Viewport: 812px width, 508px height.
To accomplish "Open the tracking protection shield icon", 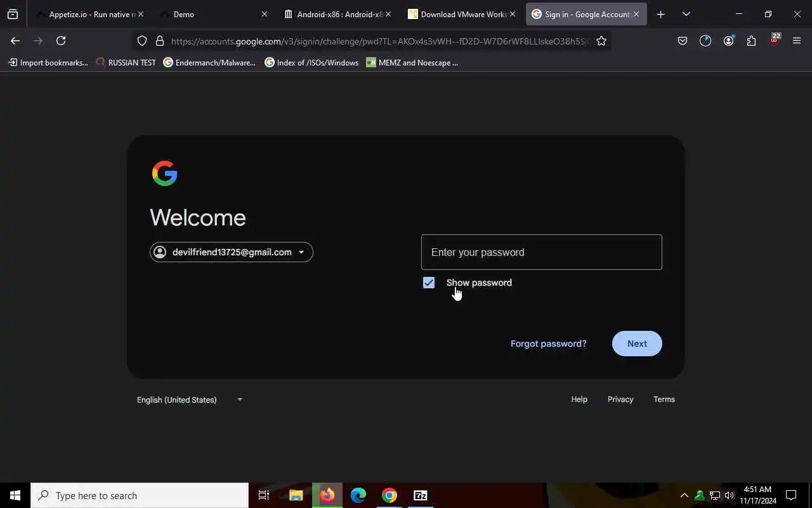I will 142,41.
